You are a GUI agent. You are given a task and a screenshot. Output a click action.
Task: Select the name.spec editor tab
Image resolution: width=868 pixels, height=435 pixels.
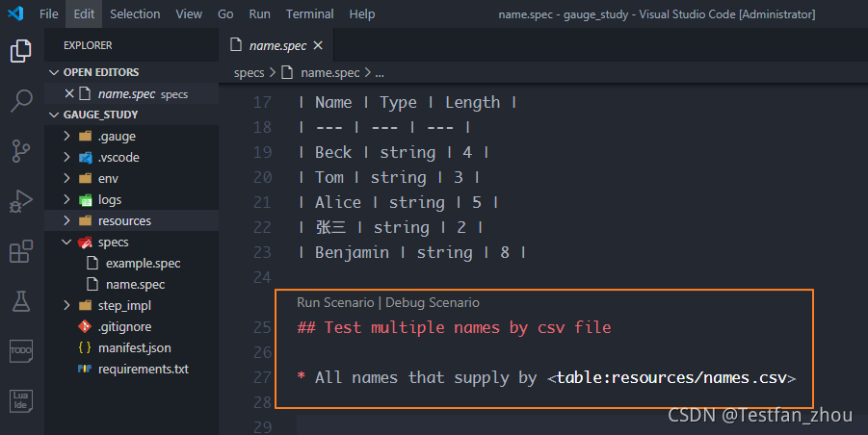(x=276, y=45)
